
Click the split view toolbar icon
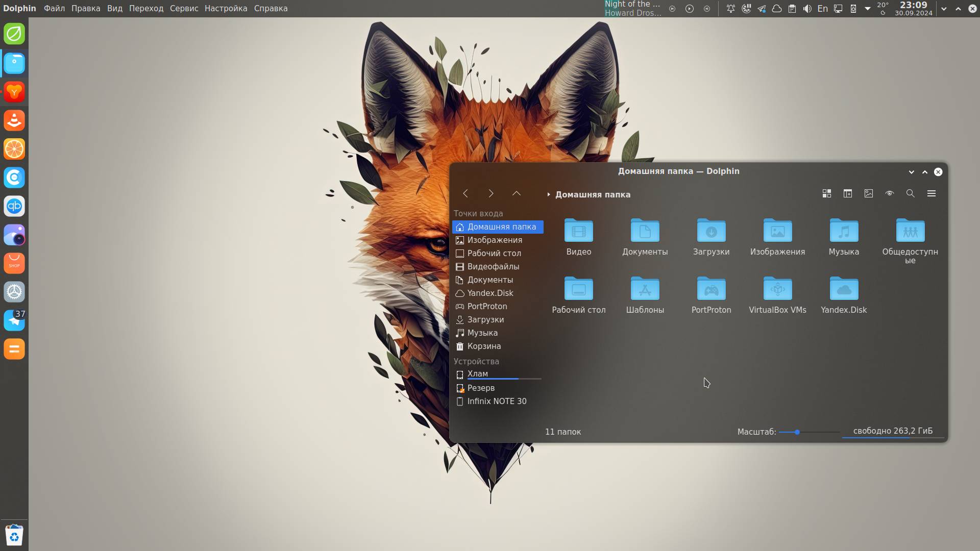(848, 193)
